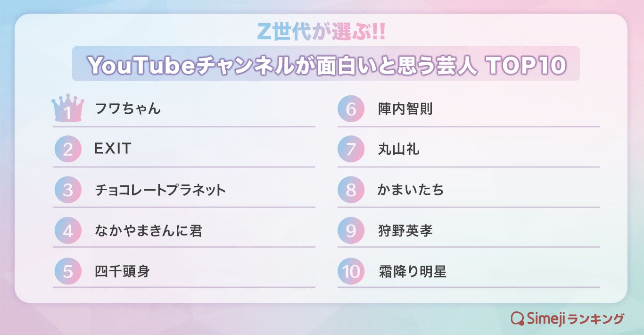
Task: Click the number 10 rank badge
Action: (x=351, y=271)
